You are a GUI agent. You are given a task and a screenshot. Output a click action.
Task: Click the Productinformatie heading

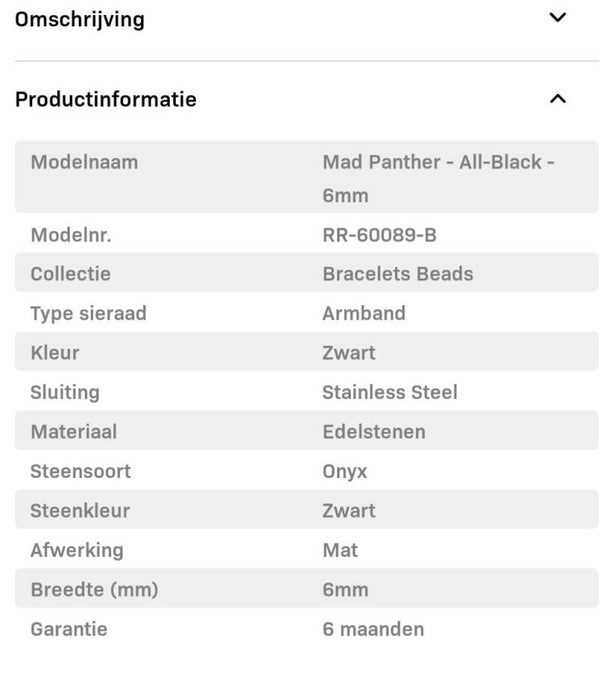[x=106, y=99]
